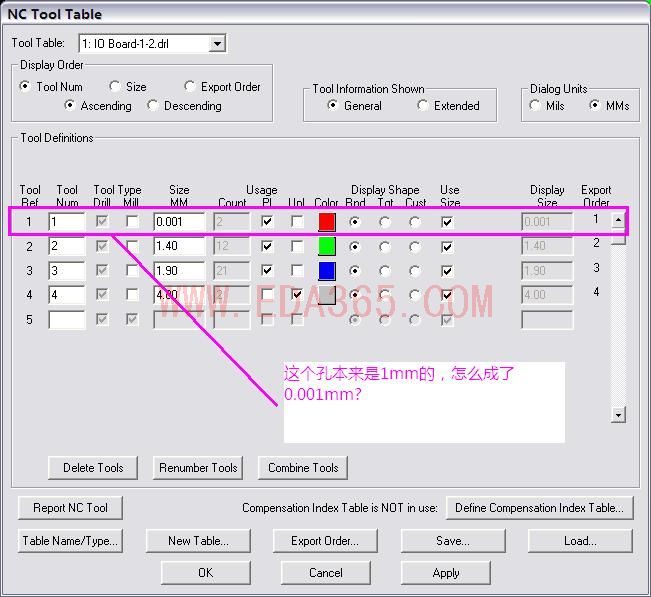The width and height of the screenshot is (651, 597).
Task: Edit the 0.001 size field
Action: (x=179, y=222)
